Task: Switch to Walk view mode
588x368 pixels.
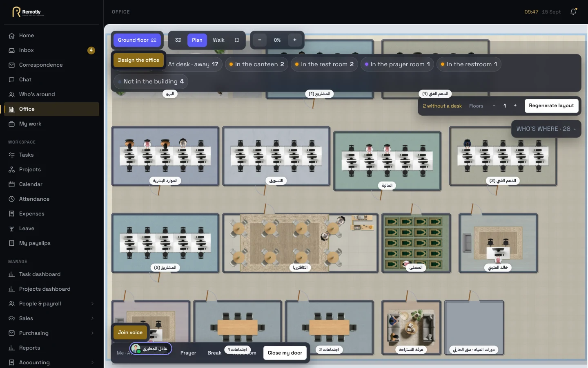Action: point(218,40)
